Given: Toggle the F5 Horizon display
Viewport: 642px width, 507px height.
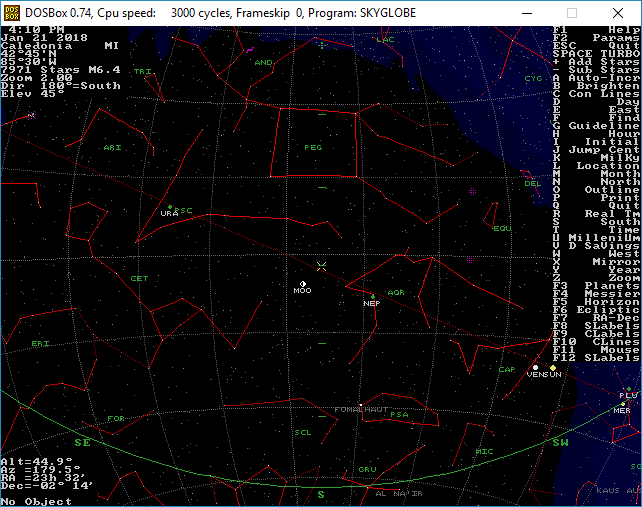Looking at the screenshot, I should coord(597,301).
